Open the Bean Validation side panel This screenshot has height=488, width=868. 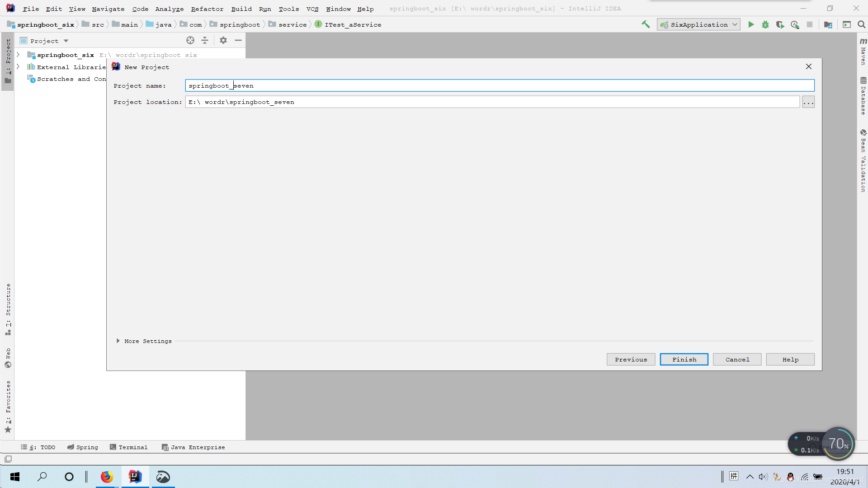coord(863,161)
